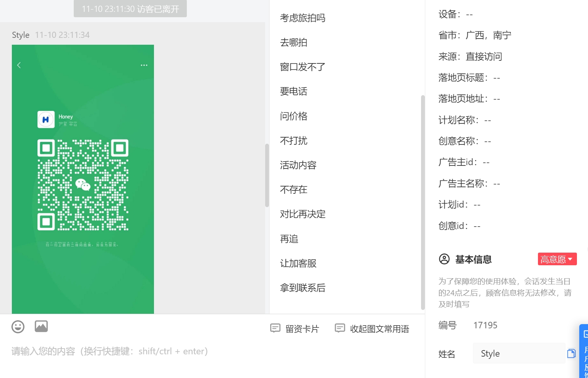Click the quick phrases list scrollbar
The height and width of the screenshot is (378, 588).
click(423, 203)
